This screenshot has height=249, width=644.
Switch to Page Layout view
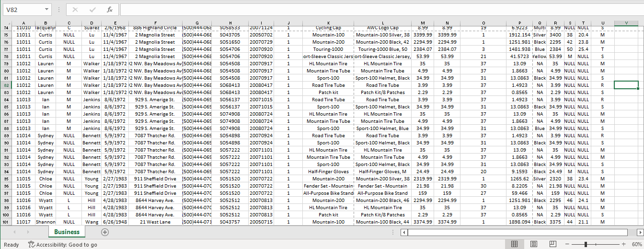pyautogui.click(x=533, y=244)
